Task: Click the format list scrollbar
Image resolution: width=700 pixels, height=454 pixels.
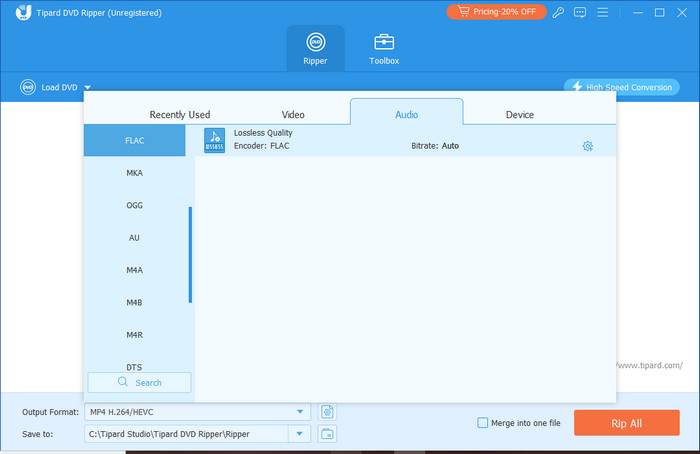Action: coord(190,254)
